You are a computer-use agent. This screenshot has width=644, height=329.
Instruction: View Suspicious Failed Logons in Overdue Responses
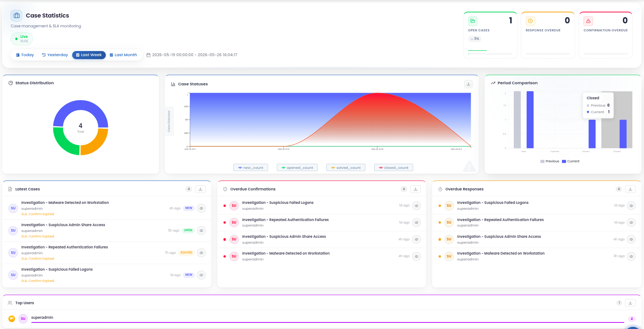[631, 206]
